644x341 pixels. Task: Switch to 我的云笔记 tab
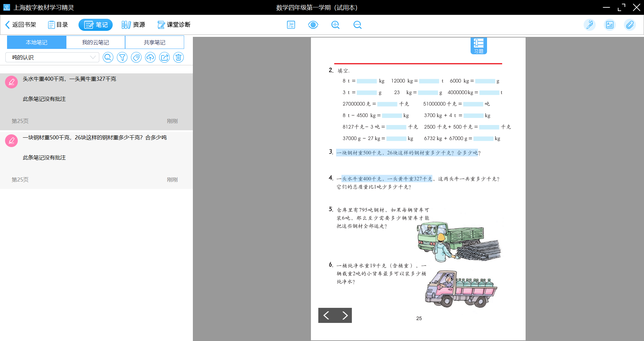[96, 43]
